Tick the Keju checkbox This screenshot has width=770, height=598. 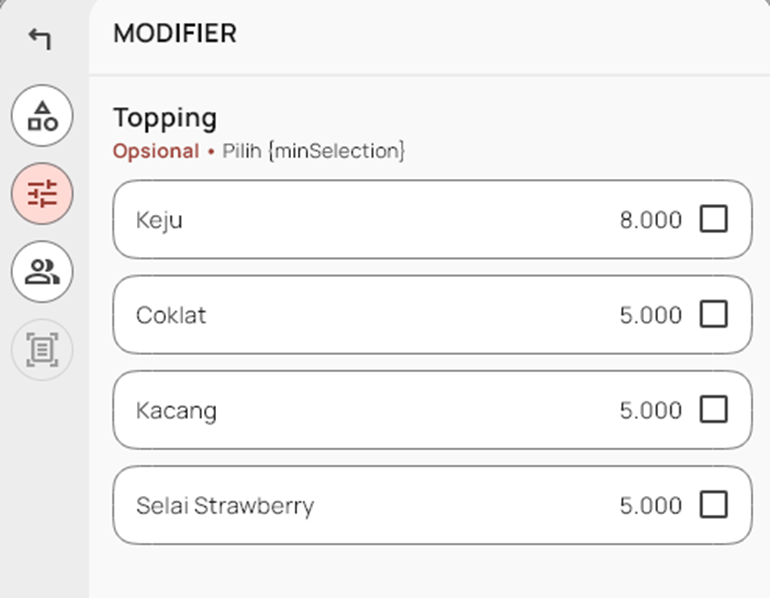click(713, 219)
